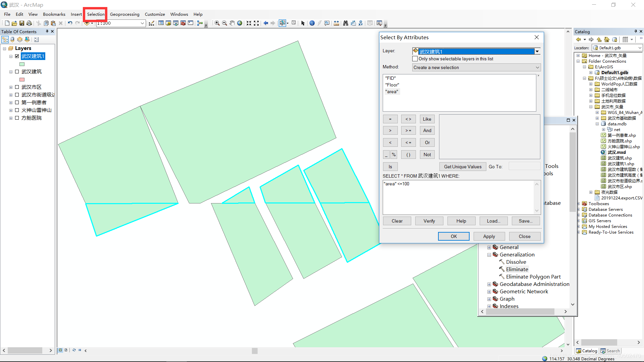Select the Full Extent zoom icon
The width and height of the screenshot is (644, 362).
tap(239, 22)
